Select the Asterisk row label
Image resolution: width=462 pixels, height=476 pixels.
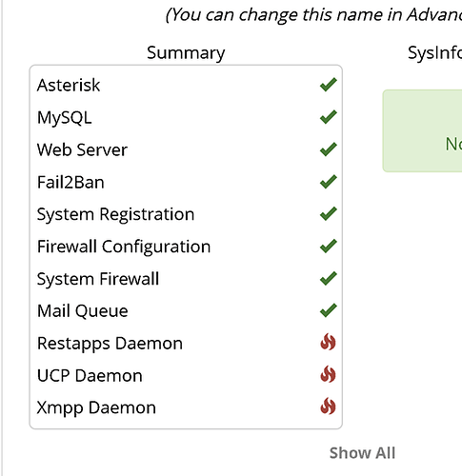tap(69, 85)
